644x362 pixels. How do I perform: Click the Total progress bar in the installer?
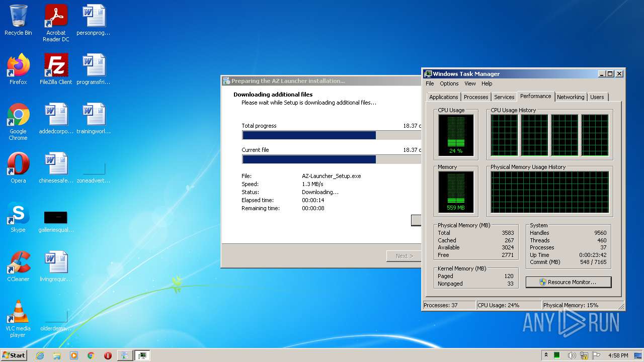point(332,135)
